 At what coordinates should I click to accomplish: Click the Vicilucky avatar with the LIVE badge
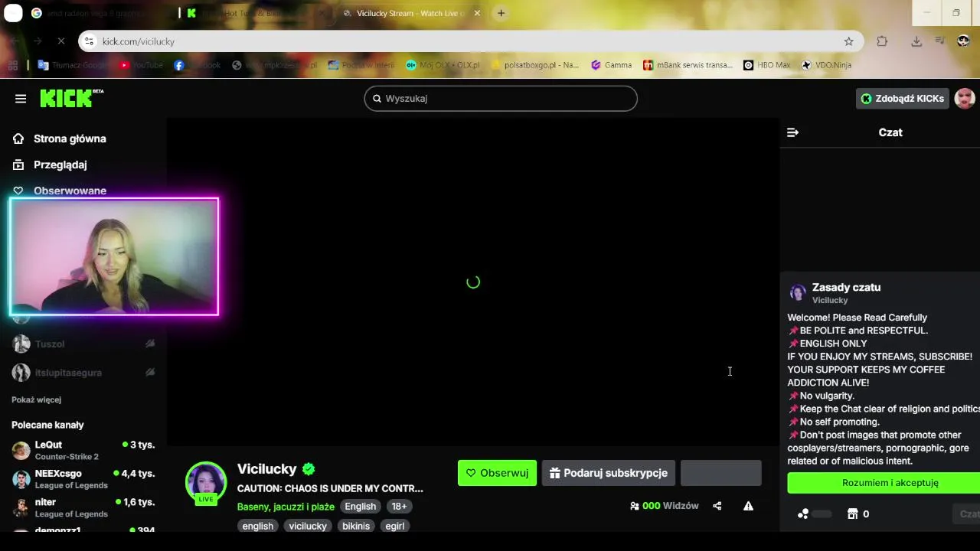coord(206,484)
